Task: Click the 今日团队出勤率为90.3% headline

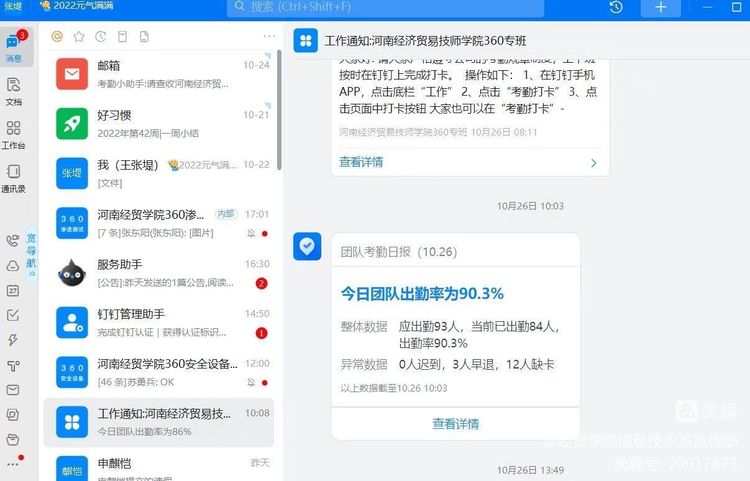Action: [x=422, y=294]
